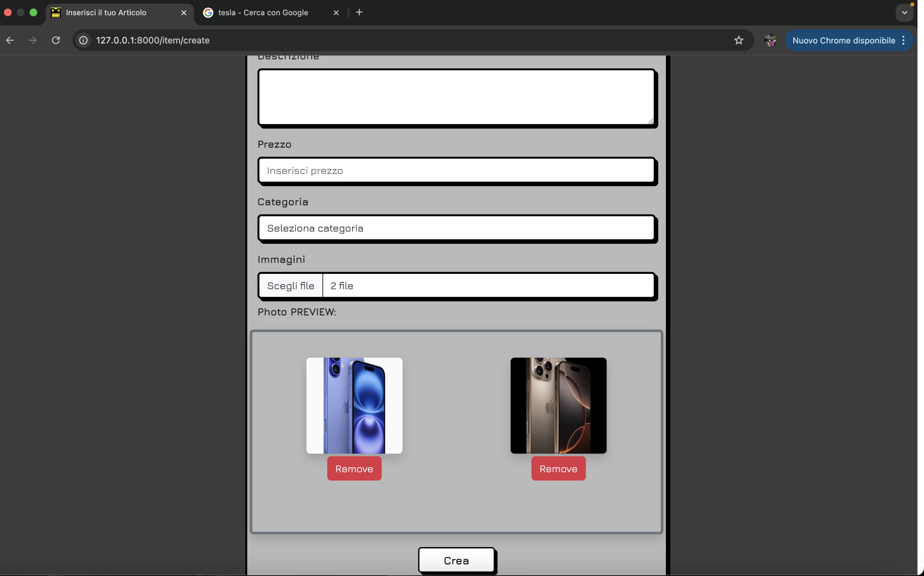Click inside the Descrizione textarea
The height and width of the screenshot is (576, 924).
click(456, 97)
